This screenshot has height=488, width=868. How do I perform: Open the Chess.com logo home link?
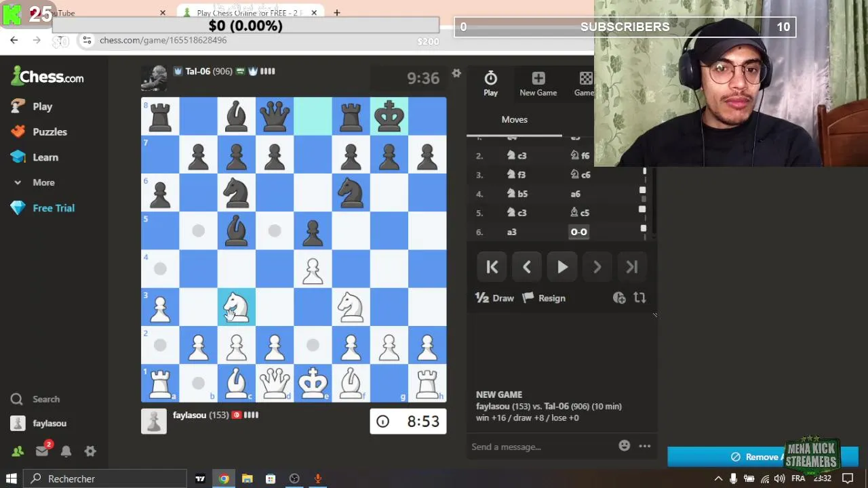[x=47, y=77]
